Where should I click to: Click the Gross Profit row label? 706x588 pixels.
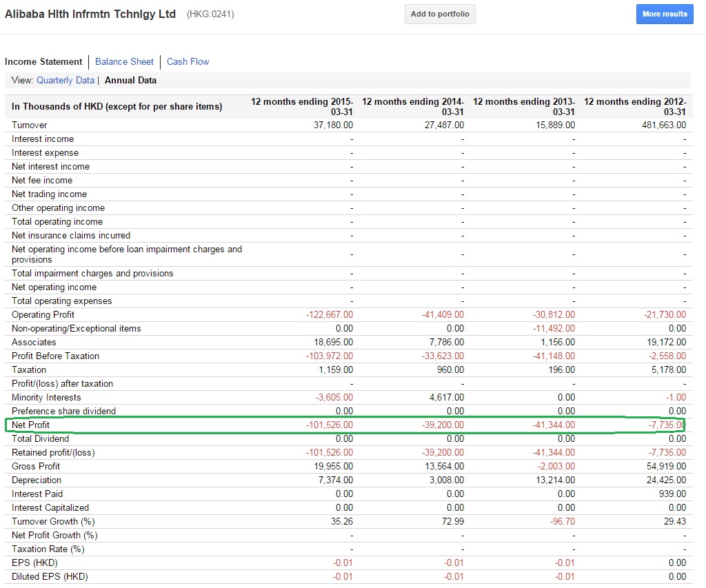pyautogui.click(x=36, y=467)
